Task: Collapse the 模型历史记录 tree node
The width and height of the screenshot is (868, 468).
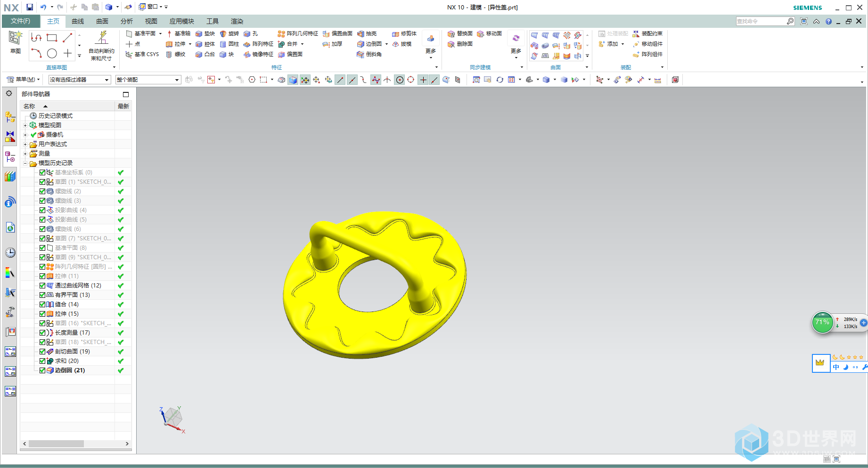Action: point(25,163)
